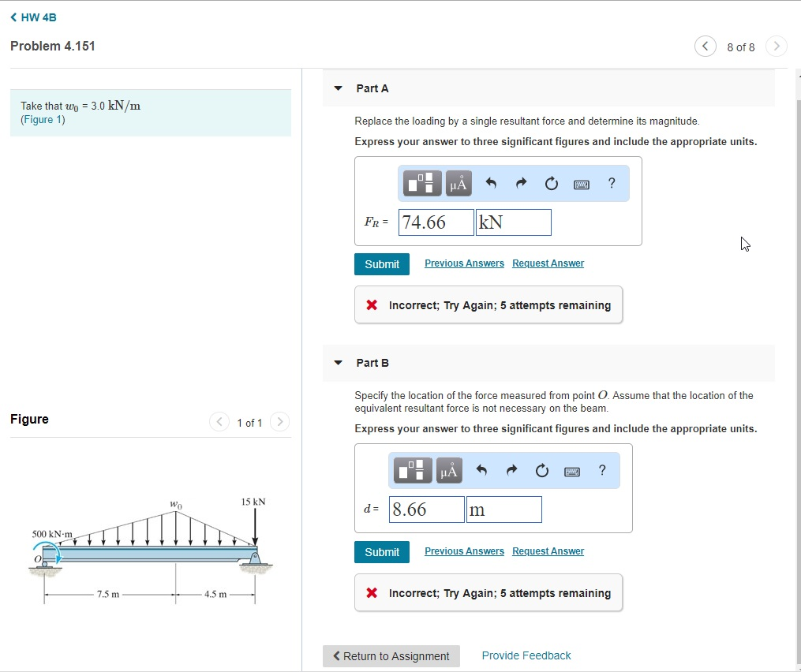Screen dimensions: 801x672
Task: Go back to HW 4B
Action: [33, 17]
